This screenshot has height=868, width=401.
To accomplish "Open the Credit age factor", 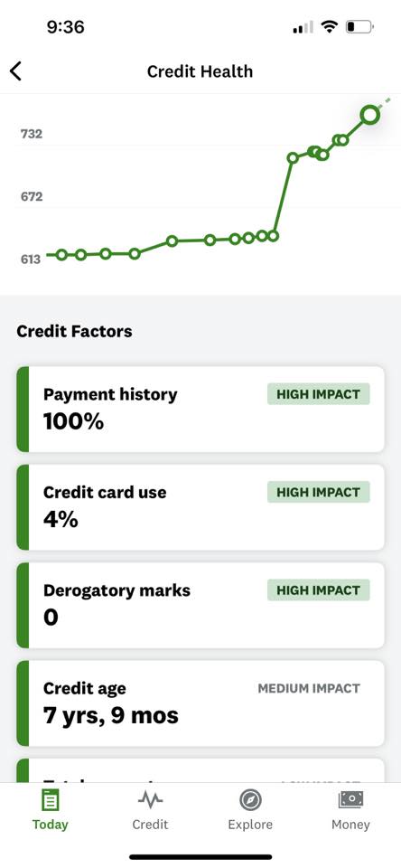I will (200, 703).
